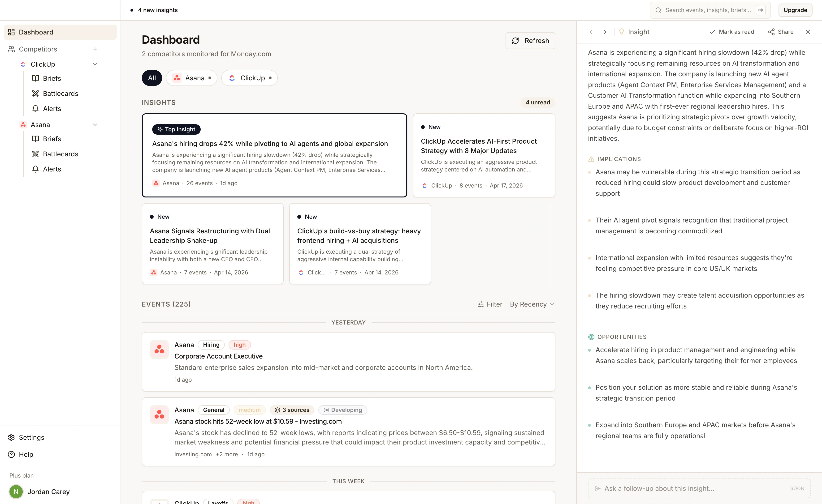Viewport: 822px width, 504px height.
Task: Open Dashboard in sidebar
Action: pos(60,32)
